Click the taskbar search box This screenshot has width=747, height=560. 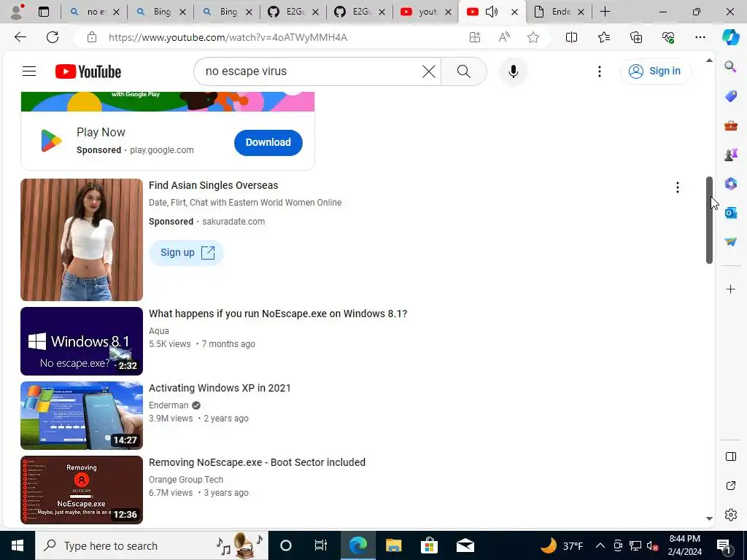pos(152,545)
